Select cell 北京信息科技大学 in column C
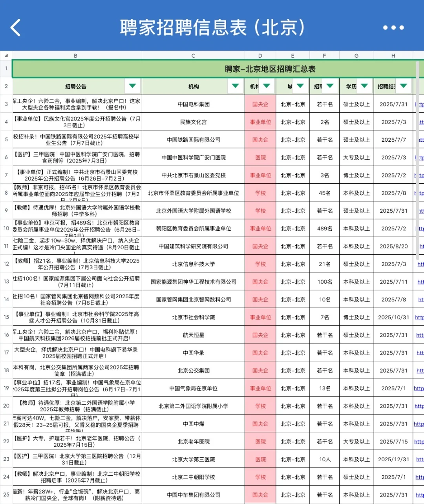 [194, 264]
